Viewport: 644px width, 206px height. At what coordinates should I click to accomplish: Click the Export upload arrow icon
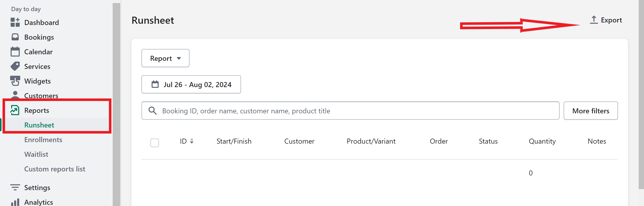[594, 20]
